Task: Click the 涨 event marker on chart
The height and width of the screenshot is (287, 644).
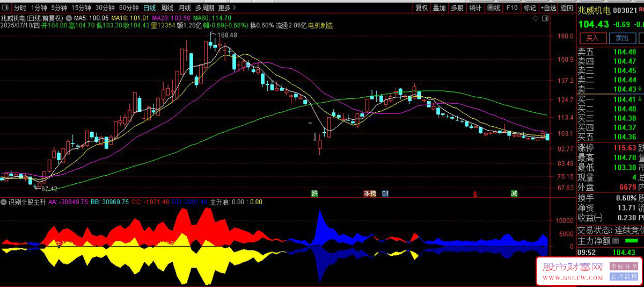Action: 367,193
